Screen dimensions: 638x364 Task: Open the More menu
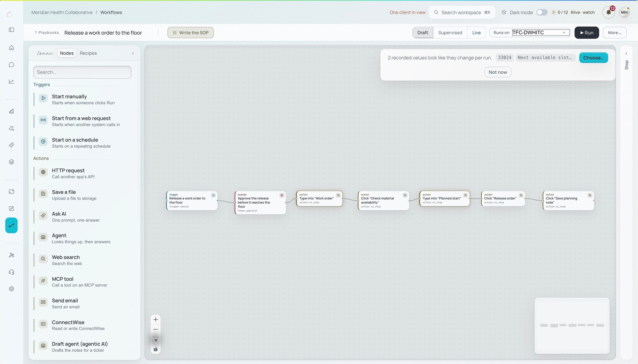coord(615,33)
